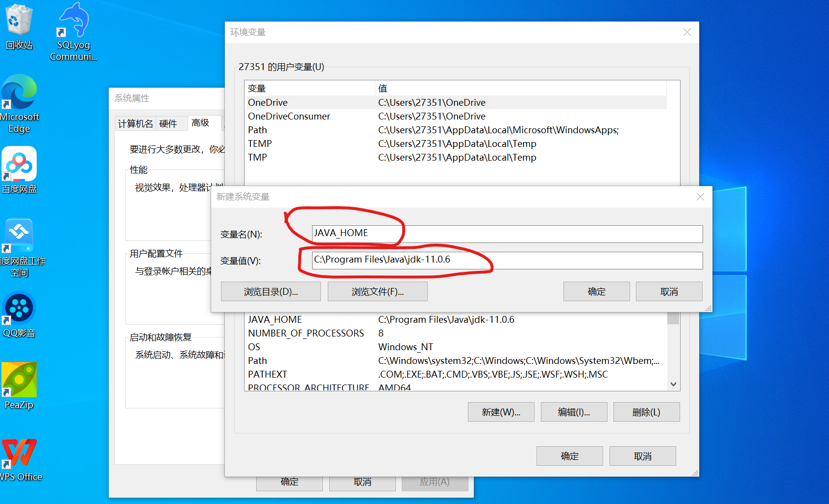Select the OneDriveConsumer user variable row
Viewport: 829px width, 504px height.
(x=456, y=116)
